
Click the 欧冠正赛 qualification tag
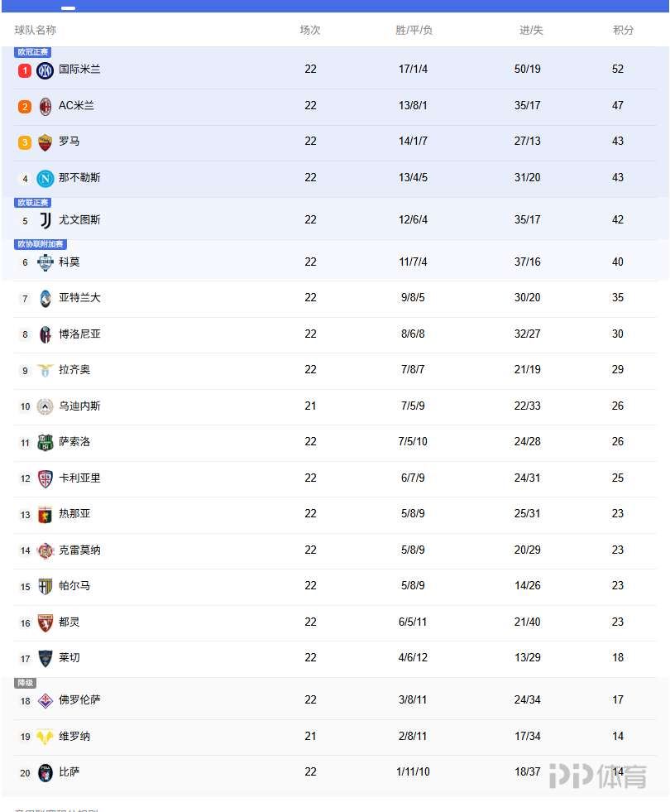[x=33, y=52]
